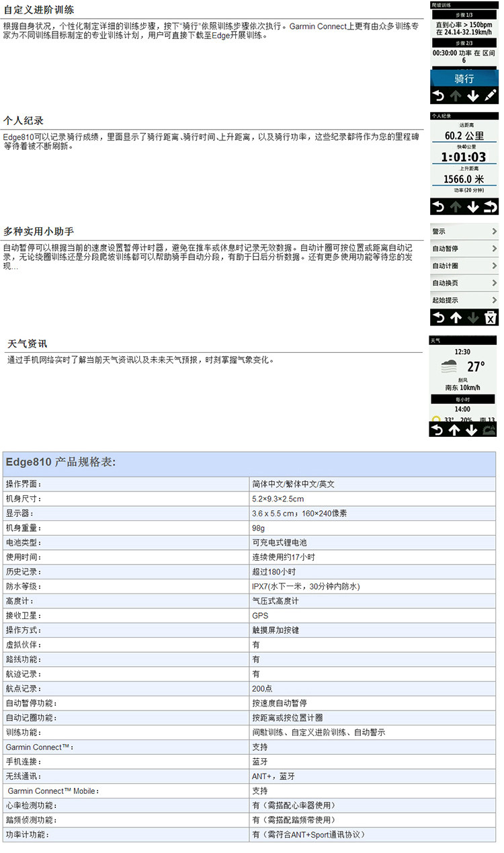Image resolution: width=504 pixels, height=853 pixels.
Task: Tap the back arrow on the 骑行 training screen
Action: click(439, 95)
